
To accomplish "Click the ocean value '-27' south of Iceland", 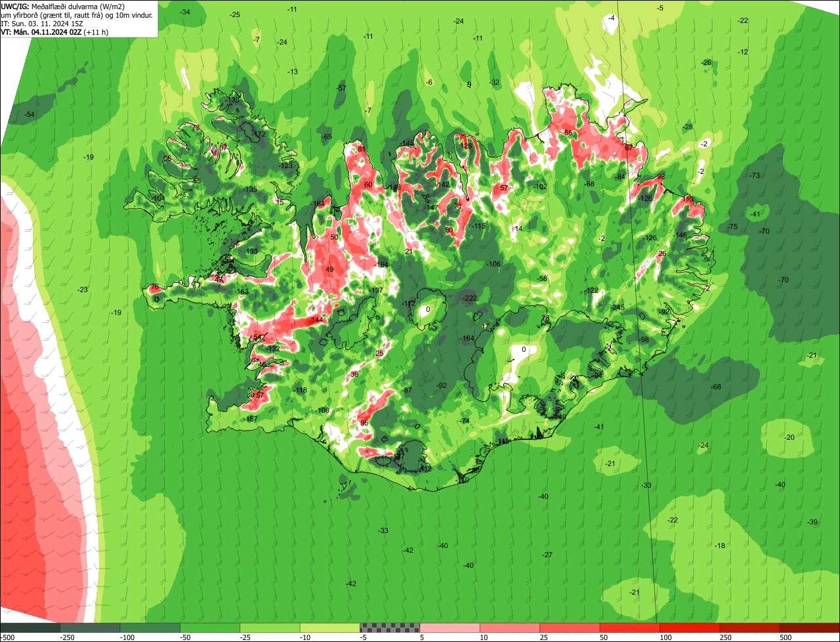I will [x=547, y=555].
